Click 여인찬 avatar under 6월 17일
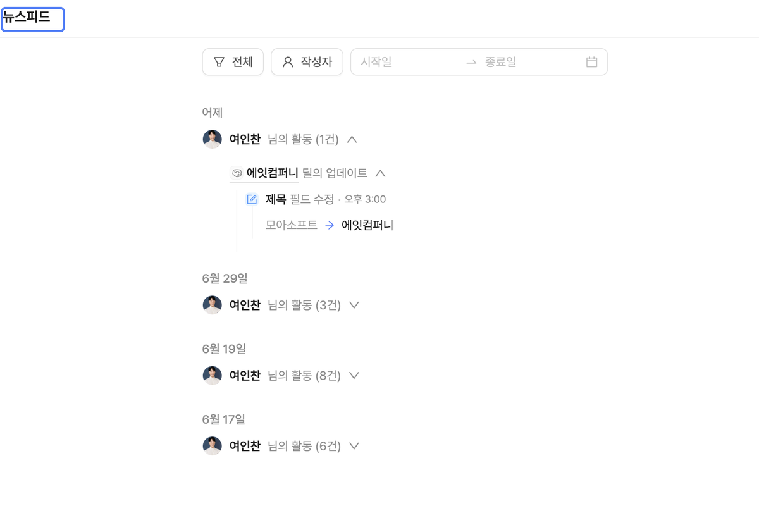Image resolution: width=759 pixels, height=532 pixels. pos(213,446)
